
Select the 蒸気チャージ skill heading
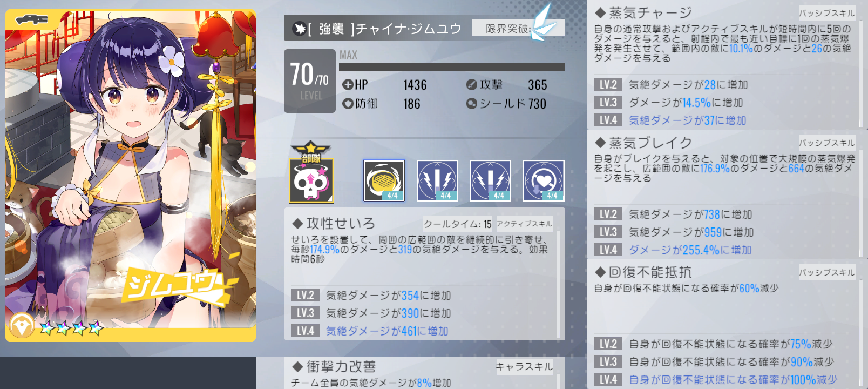(x=643, y=12)
